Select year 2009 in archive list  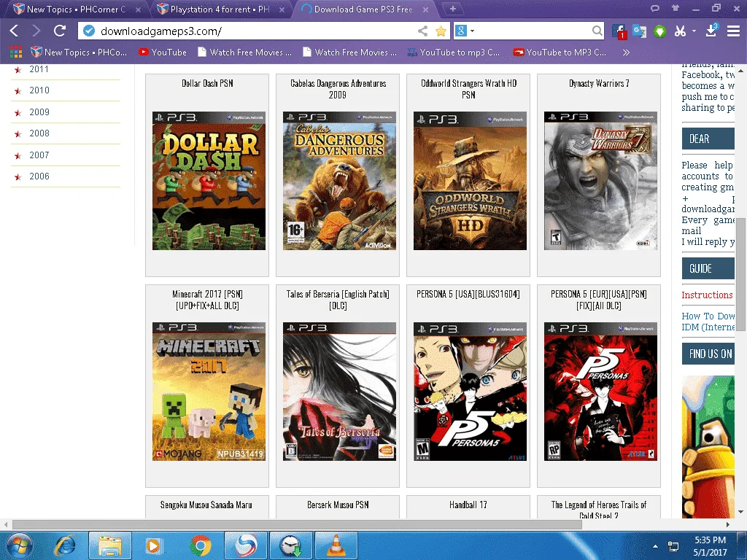pos(39,112)
